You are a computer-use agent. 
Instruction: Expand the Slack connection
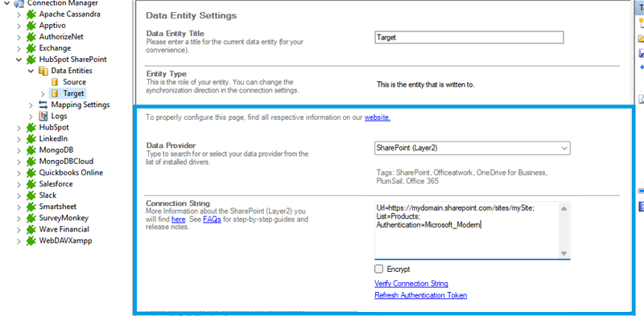point(19,195)
